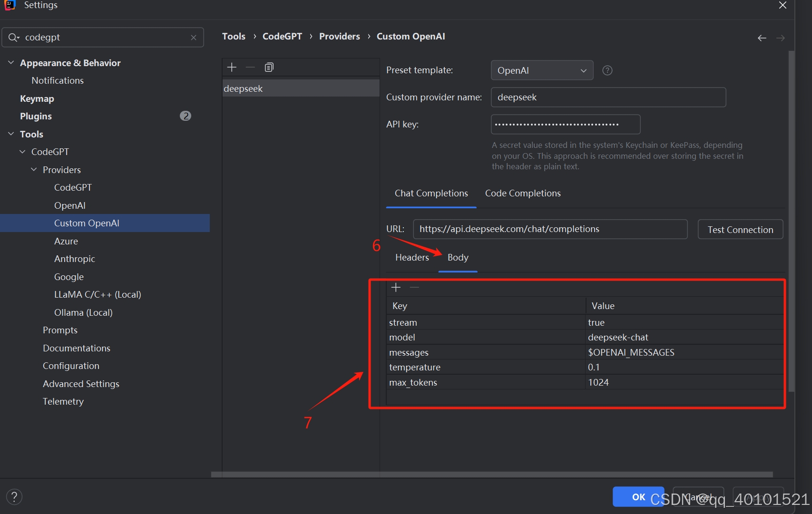Click CodeGPT in the breadcrumb
The height and width of the screenshot is (514, 812).
tap(282, 37)
